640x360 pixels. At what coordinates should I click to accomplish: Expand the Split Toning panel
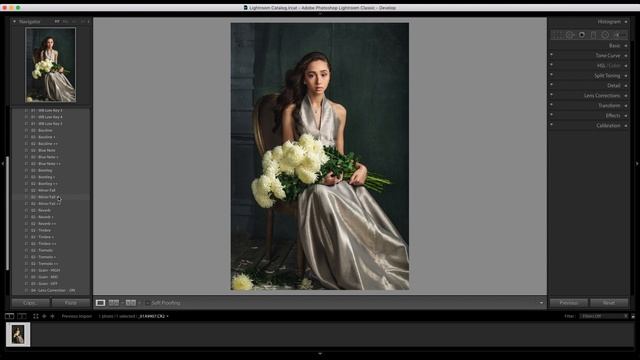tap(626, 76)
